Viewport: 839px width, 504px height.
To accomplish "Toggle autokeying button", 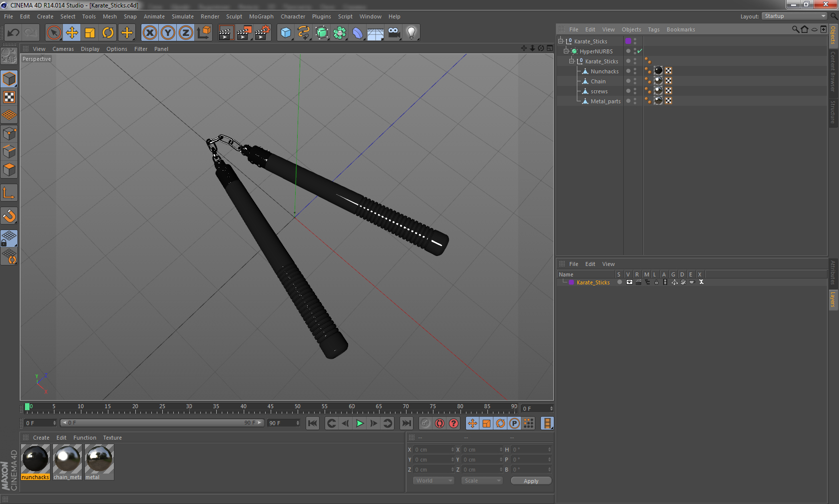I will click(x=439, y=423).
